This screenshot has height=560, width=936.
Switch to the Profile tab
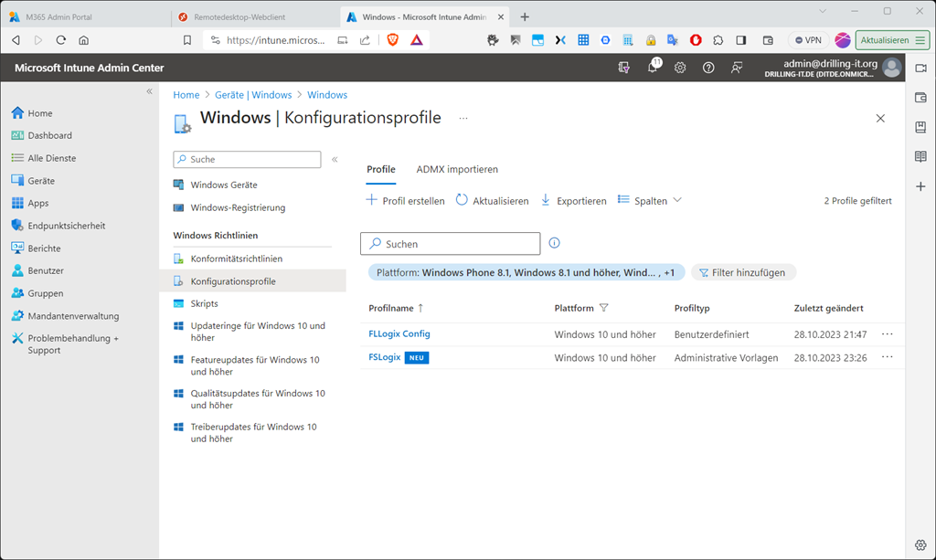[x=381, y=169]
